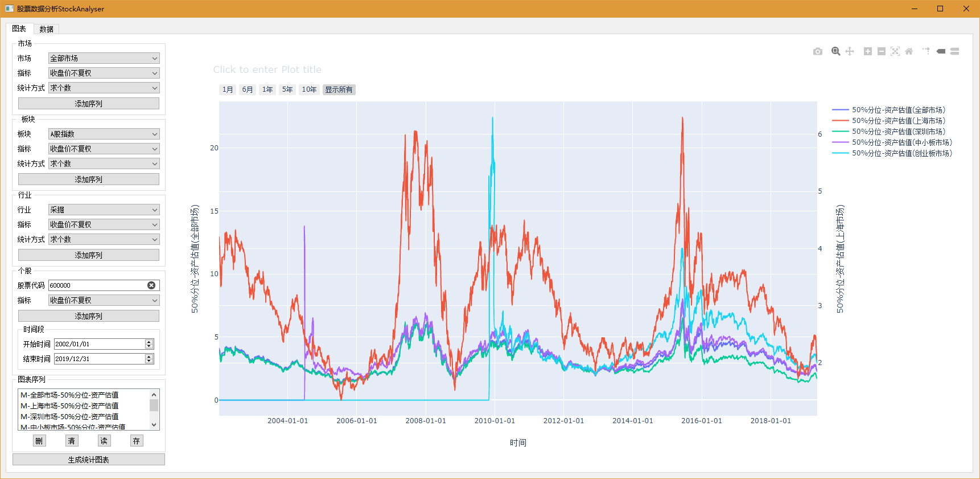The width and height of the screenshot is (980, 479).
Task: Select the box Zoom tool in modebar
Action: (835, 51)
